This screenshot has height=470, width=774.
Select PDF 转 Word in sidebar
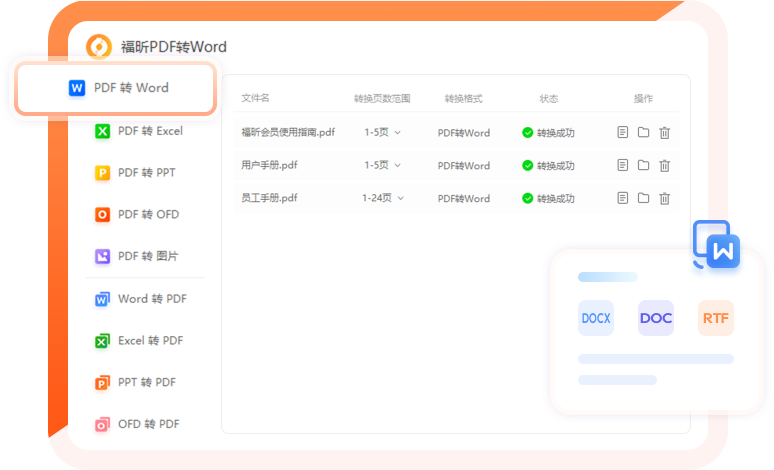point(118,88)
